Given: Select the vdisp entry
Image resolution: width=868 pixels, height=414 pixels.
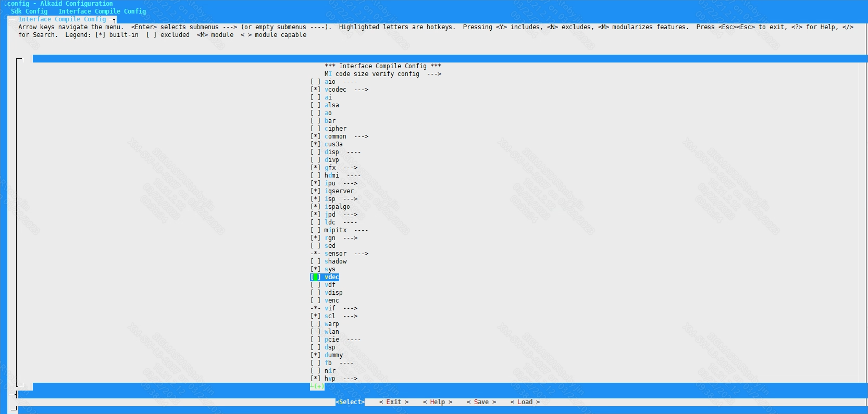Looking at the screenshot, I should [333, 293].
